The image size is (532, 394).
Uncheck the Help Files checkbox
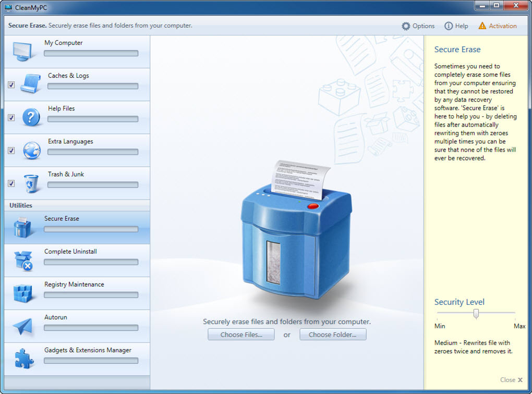click(x=11, y=117)
